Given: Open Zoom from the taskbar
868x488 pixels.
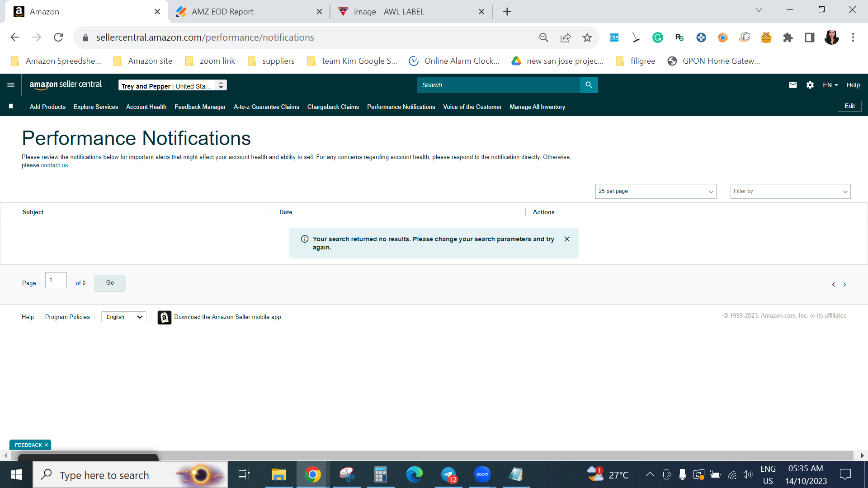Looking at the screenshot, I should (x=482, y=474).
